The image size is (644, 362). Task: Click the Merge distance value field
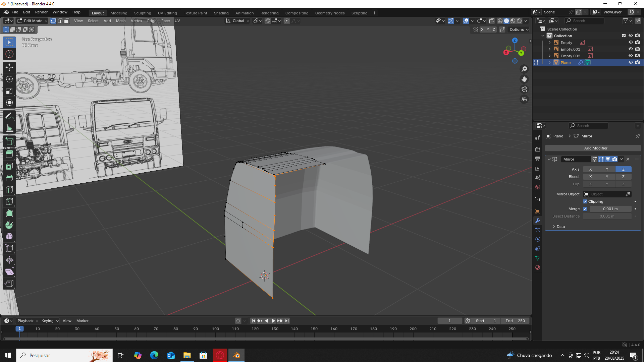click(x=610, y=209)
